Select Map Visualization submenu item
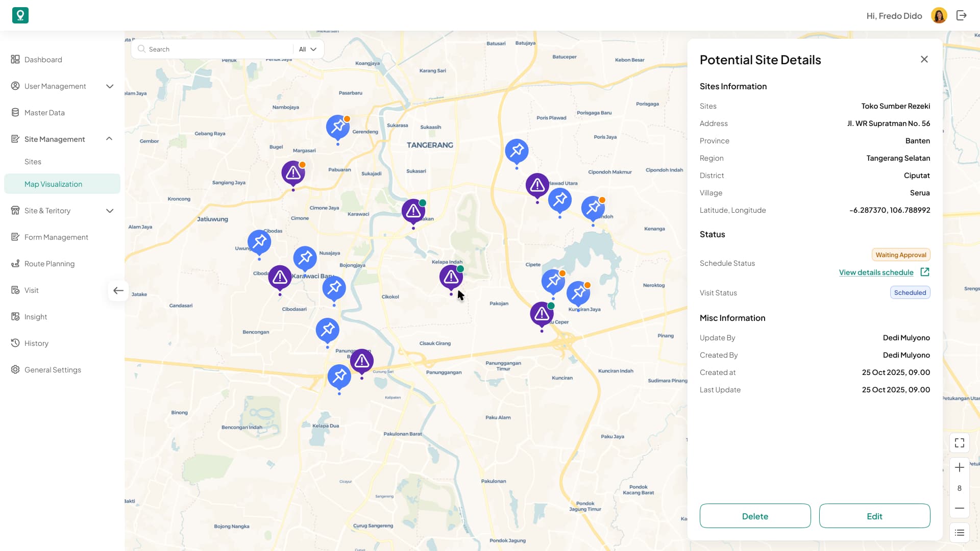The width and height of the screenshot is (980, 551). pos(62,184)
